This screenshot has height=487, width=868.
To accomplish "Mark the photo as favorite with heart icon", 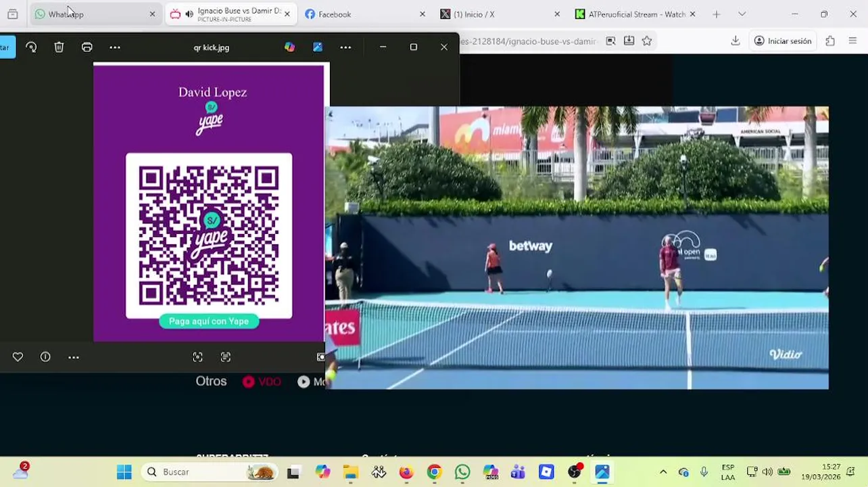I will pyautogui.click(x=18, y=357).
